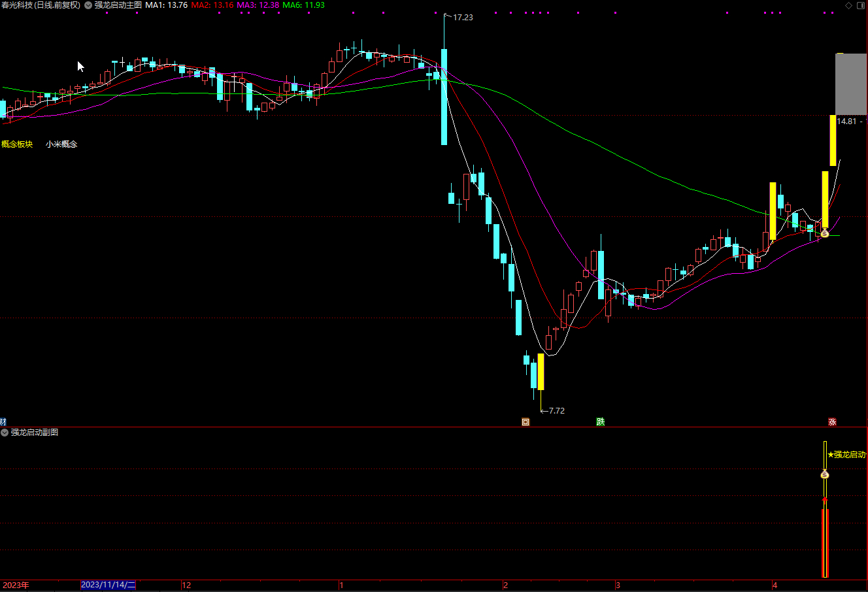The width and height of the screenshot is (868, 592).
Task: Click the red MA2: 13.16 label
Action: (212, 5)
